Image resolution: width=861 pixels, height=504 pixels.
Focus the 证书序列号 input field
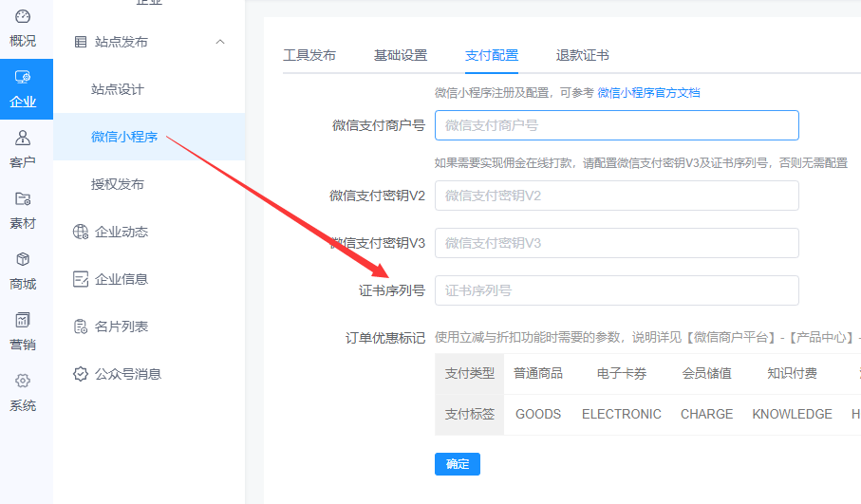pos(617,290)
